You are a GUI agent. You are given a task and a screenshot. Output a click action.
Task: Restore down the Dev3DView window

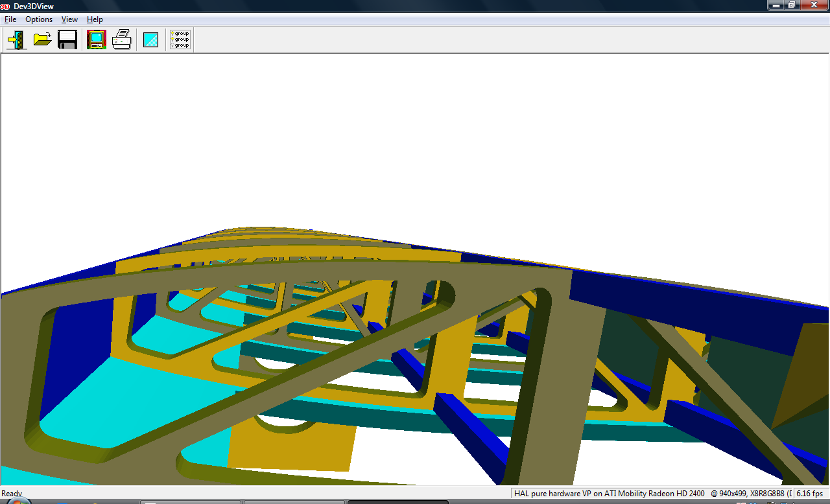coord(792,5)
